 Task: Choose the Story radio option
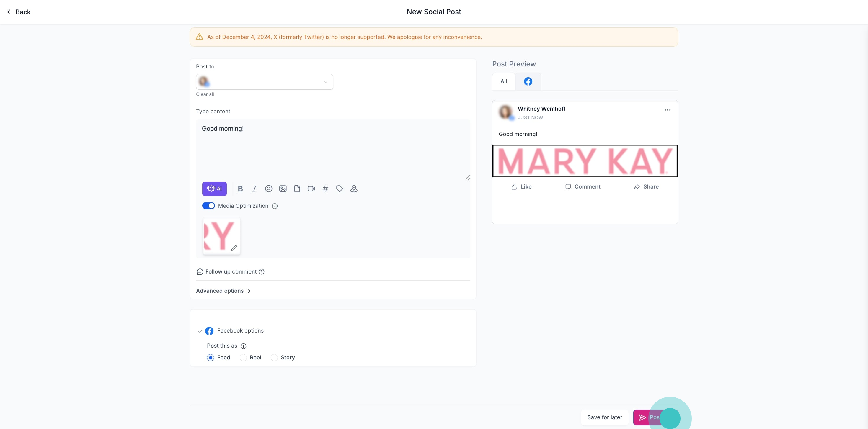click(274, 358)
